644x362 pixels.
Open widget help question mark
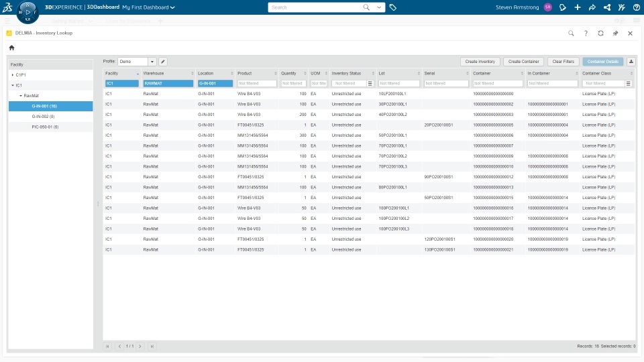(x=586, y=34)
